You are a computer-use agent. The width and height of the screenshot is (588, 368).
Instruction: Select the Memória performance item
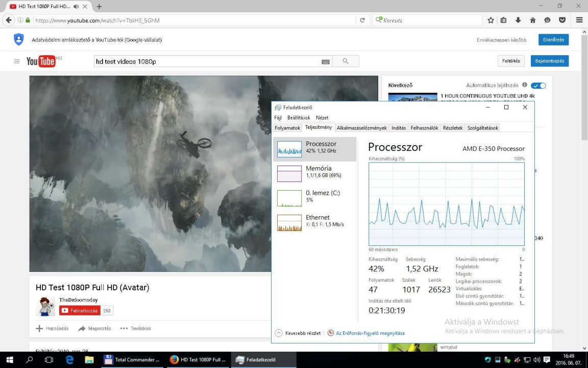click(x=314, y=173)
